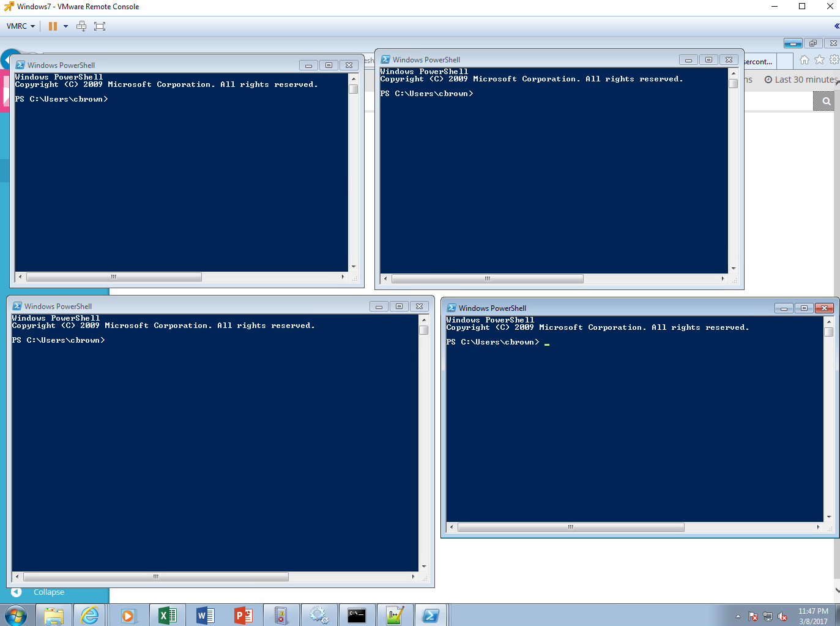Open Internet Explorer favorites star
Viewport: 840px width, 626px height.
pos(819,59)
